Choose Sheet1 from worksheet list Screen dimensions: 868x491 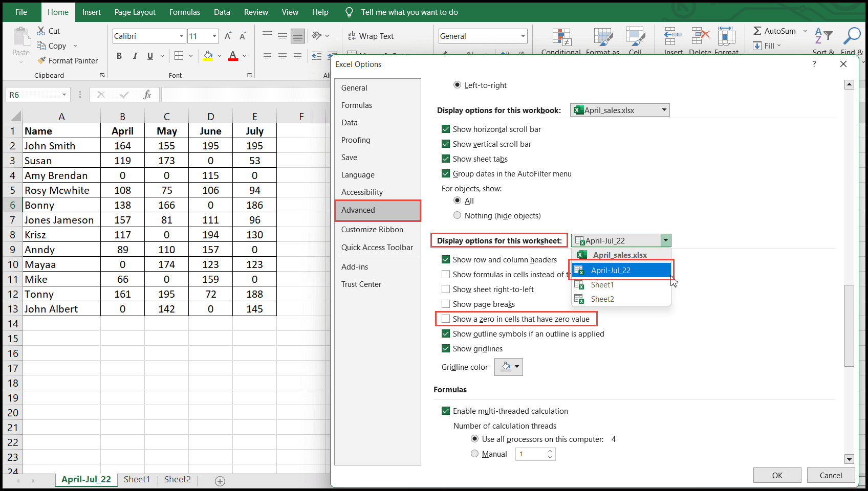[621, 285]
